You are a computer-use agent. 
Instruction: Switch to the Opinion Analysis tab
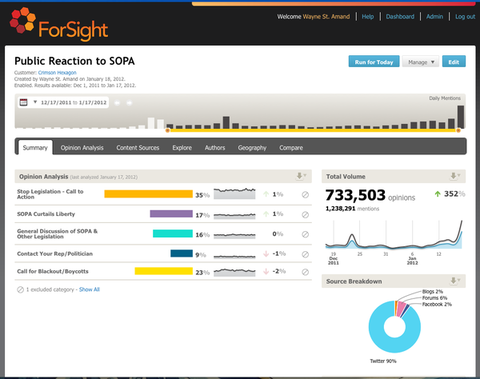[x=82, y=148]
